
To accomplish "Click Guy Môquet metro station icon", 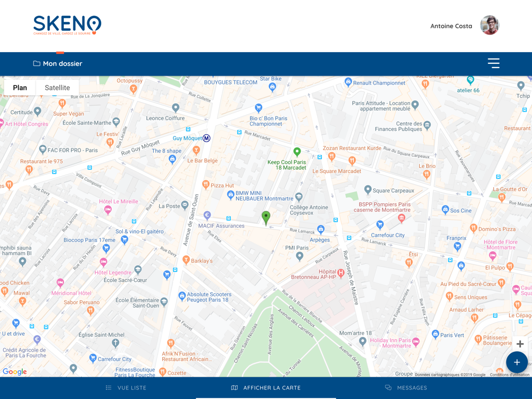I will click(206, 138).
